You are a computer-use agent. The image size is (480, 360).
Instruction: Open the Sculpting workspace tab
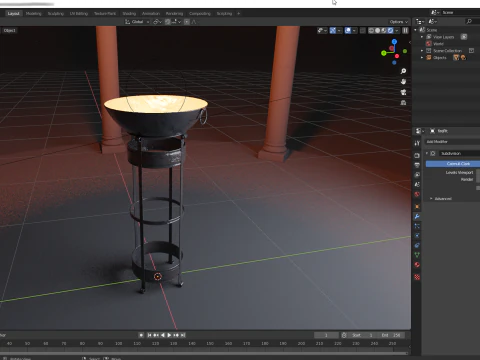click(56, 14)
